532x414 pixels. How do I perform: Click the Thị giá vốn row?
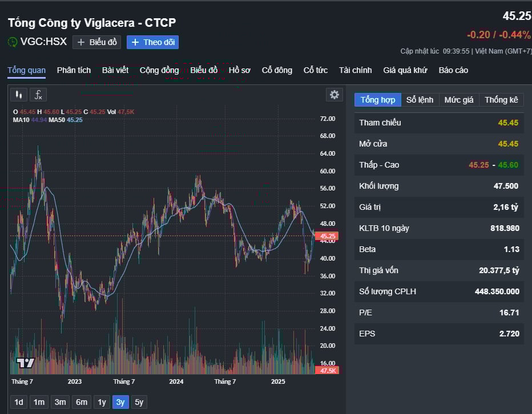(x=439, y=270)
